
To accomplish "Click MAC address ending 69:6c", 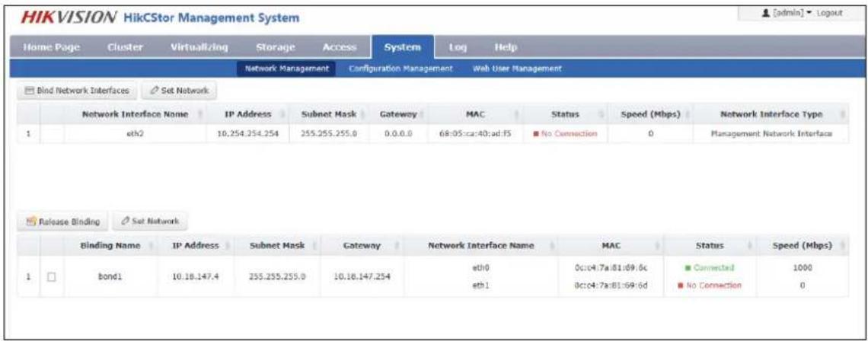I will pos(610,268).
